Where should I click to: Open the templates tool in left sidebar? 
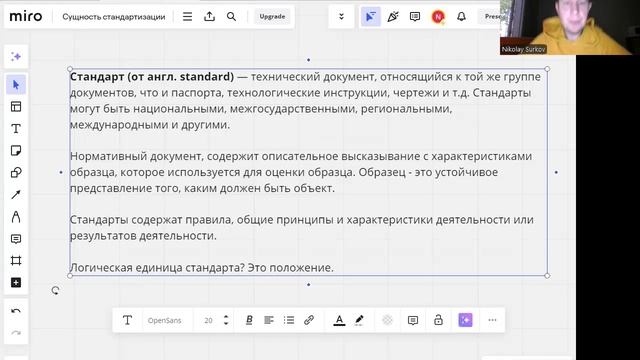[16, 107]
